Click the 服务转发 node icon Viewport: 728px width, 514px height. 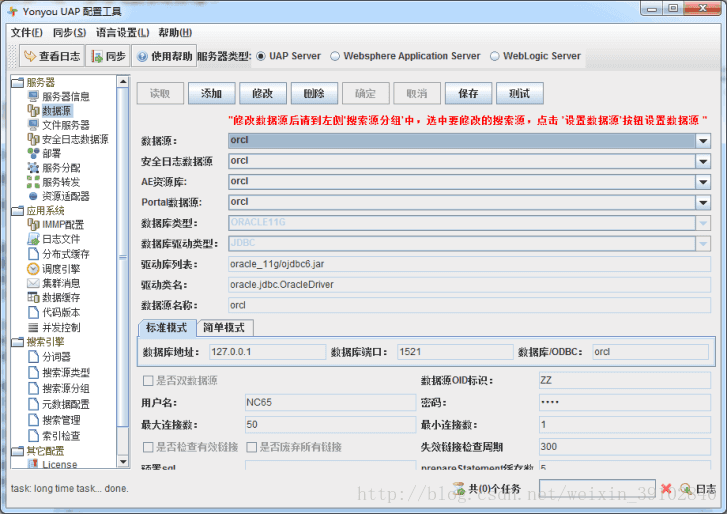[33, 182]
